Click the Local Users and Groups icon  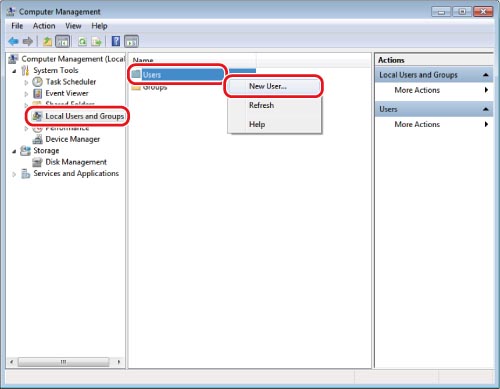pos(37,116)
